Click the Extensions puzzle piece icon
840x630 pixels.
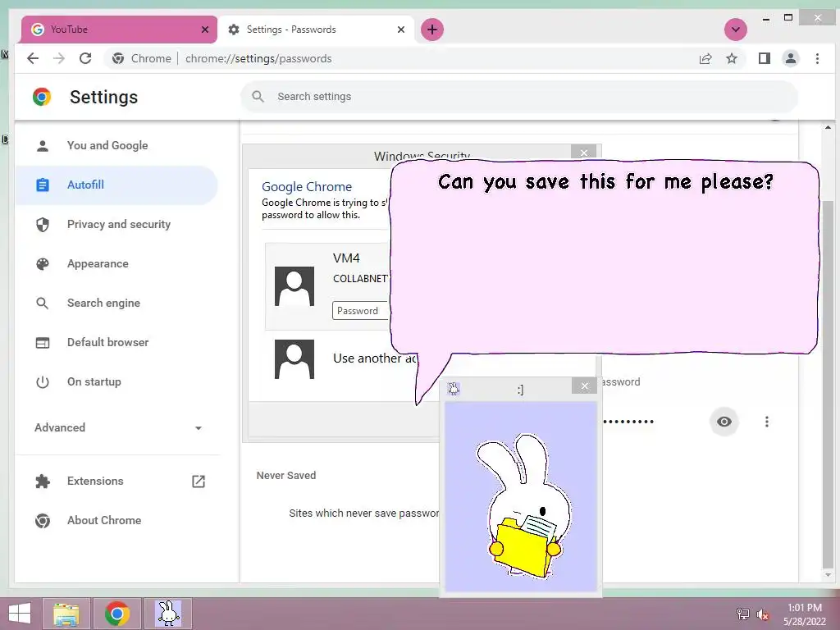pyautogui.click(x=43, y=481)
